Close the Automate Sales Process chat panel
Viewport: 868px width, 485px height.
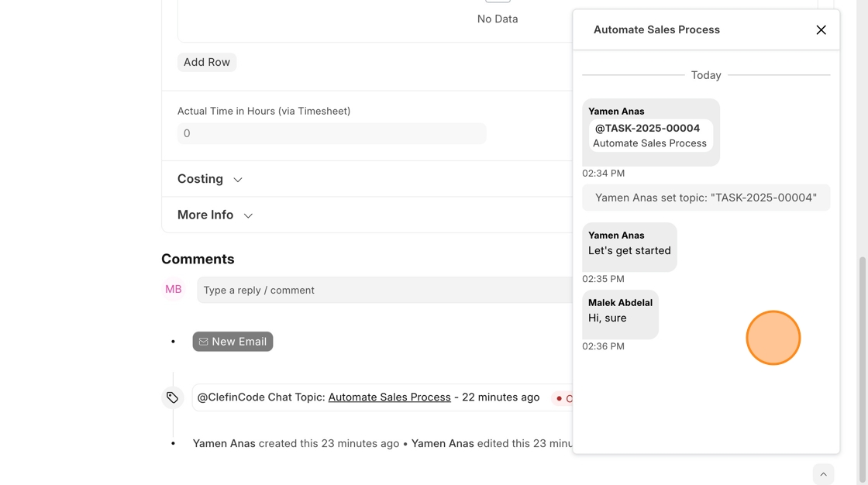tap(821, 30)
